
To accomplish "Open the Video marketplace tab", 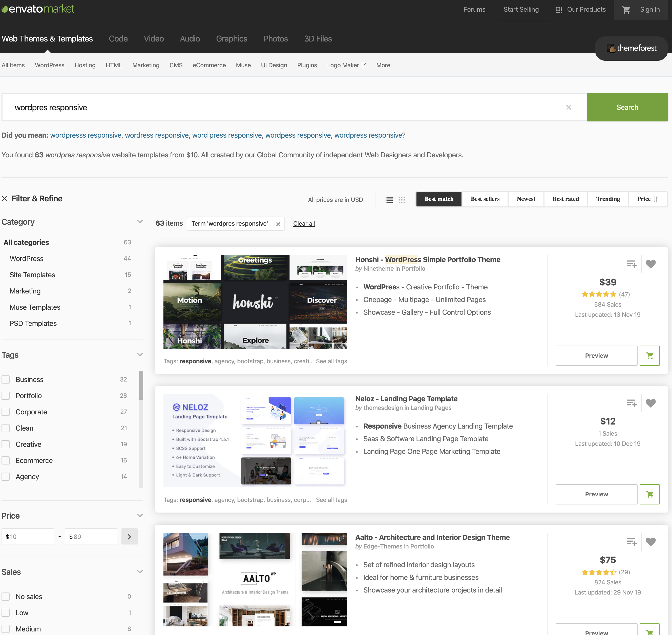I will tap(154, 39).
